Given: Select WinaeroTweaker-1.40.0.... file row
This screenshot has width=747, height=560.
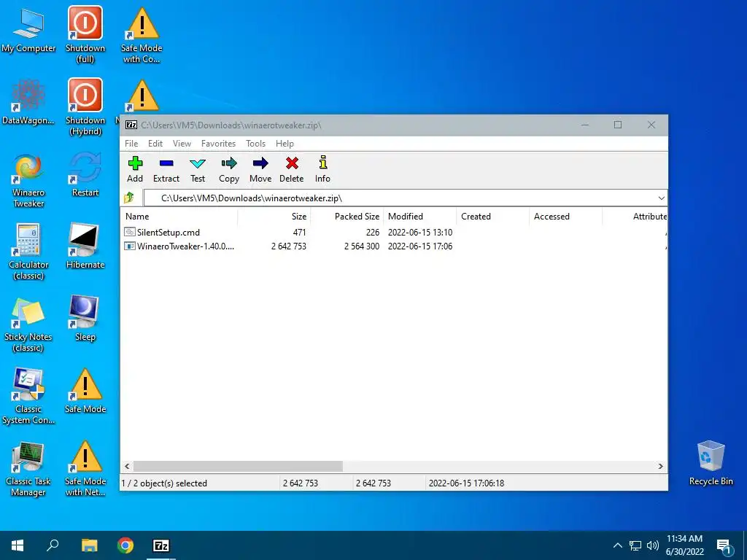Looking at the screenshot, I should [x=393, y=246].
